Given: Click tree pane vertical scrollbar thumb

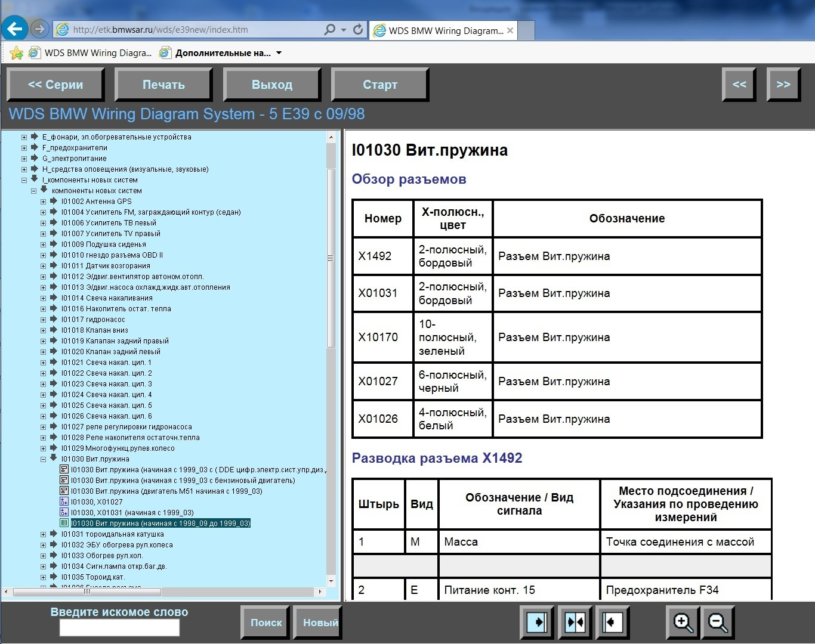Looking at the screenshot, I should 331,258.
